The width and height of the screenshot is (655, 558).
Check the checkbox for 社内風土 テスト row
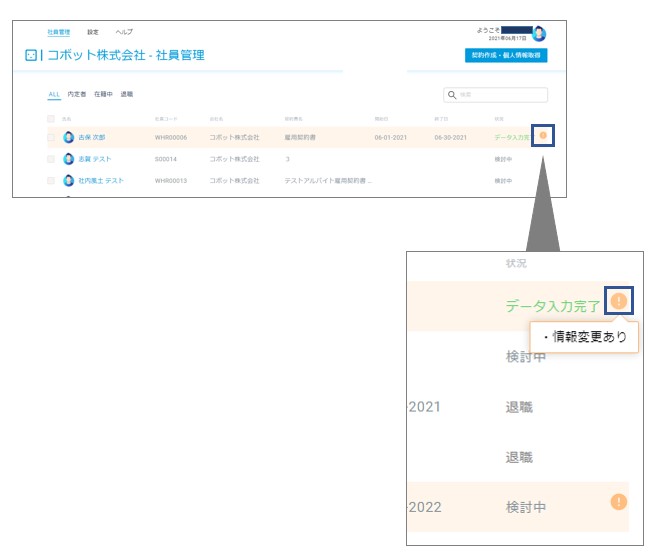51,180
